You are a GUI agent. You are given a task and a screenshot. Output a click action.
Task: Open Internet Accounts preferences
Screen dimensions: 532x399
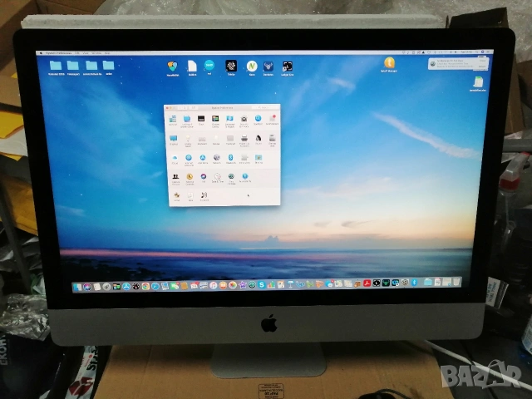point(189,160)
